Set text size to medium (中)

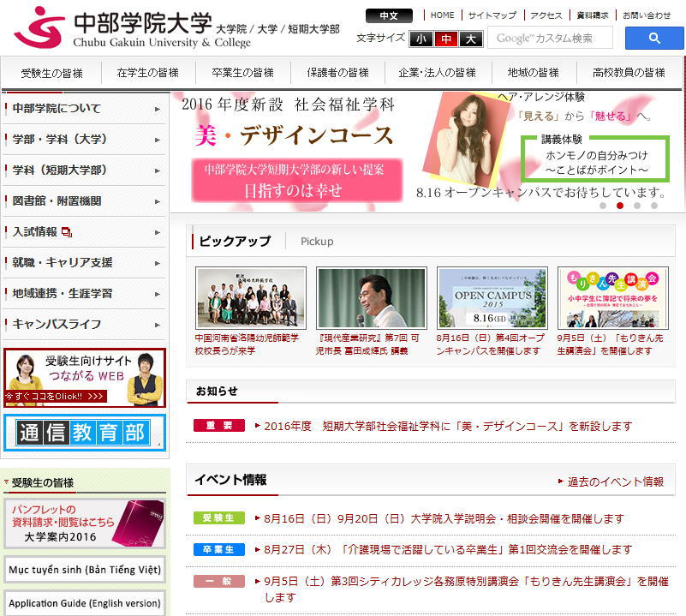click(x=445, y=39)
